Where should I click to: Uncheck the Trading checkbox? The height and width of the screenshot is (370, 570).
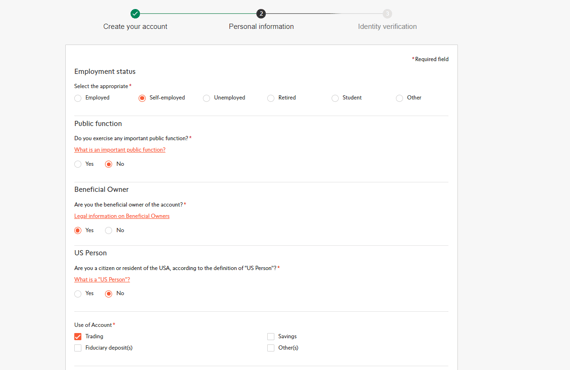point(78,337)
